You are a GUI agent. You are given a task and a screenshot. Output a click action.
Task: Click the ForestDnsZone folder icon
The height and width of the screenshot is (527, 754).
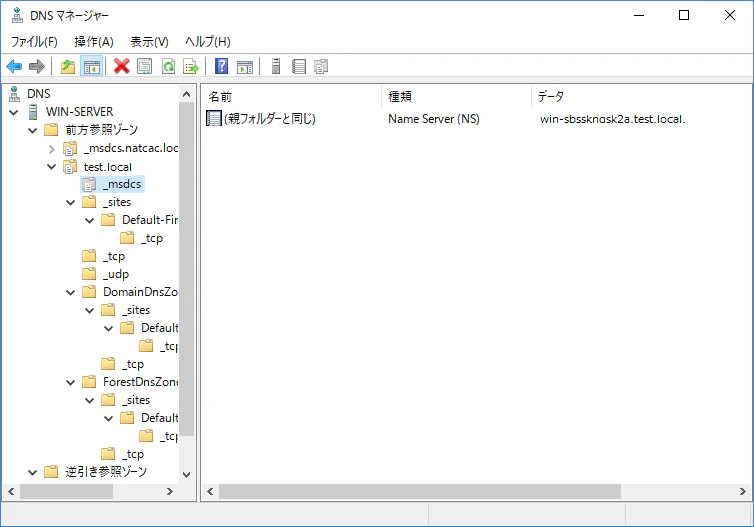tap(89, 382)
